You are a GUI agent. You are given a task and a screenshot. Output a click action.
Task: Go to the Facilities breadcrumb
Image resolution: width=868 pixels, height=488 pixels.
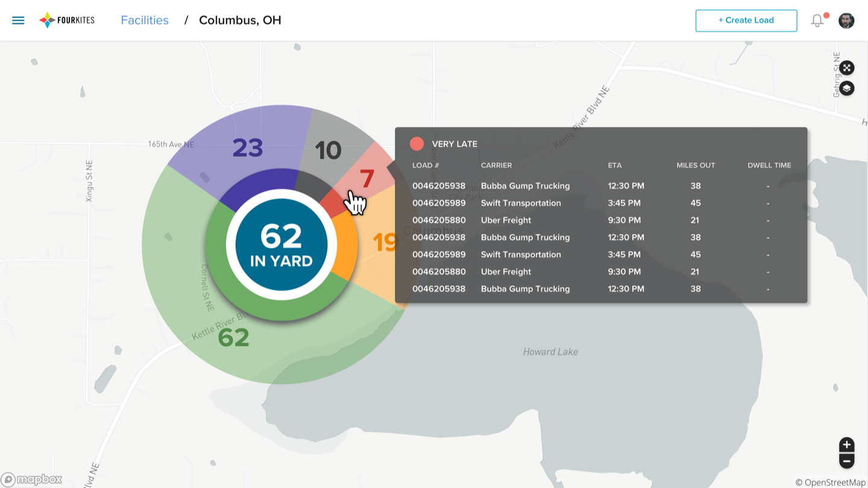tap(145, 20)
